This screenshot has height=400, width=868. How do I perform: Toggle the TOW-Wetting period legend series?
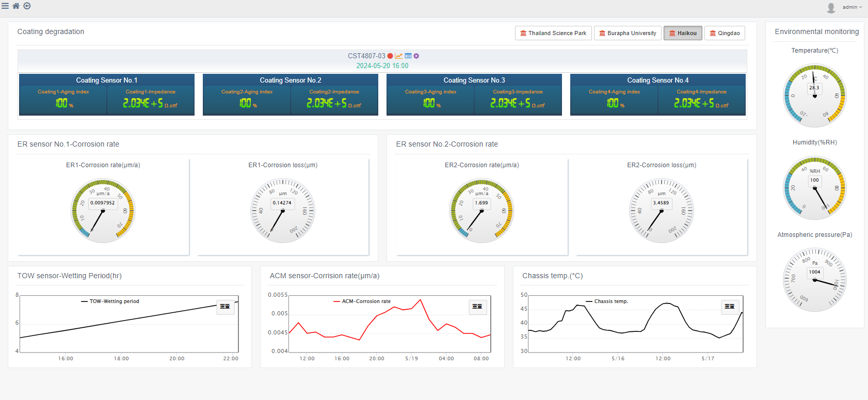click(110, 301)
